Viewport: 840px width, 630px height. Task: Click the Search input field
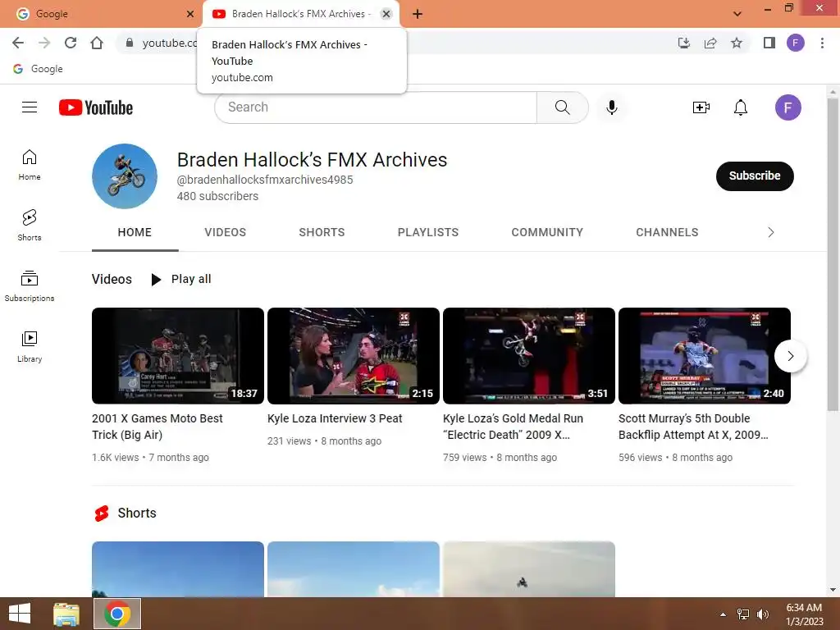click(376, 107)
